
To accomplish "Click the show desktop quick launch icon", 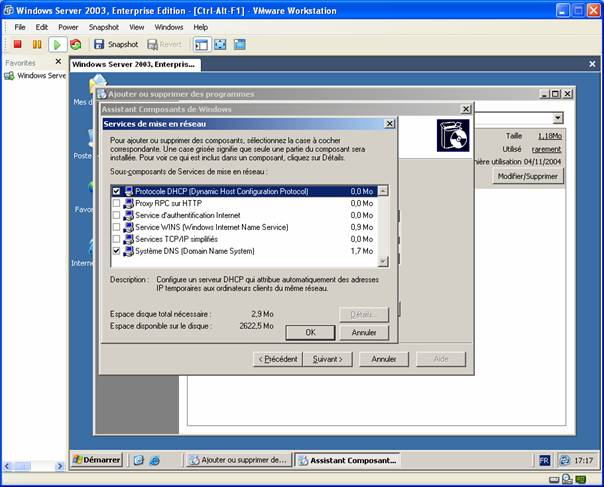I will (138, 460).
